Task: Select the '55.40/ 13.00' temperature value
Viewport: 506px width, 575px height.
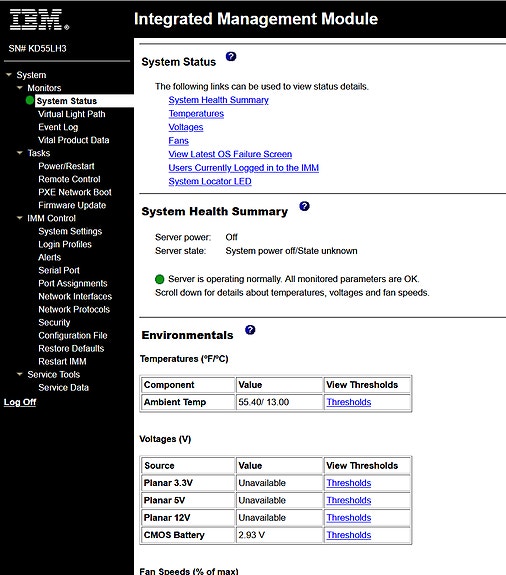Action: click(264, 402)
